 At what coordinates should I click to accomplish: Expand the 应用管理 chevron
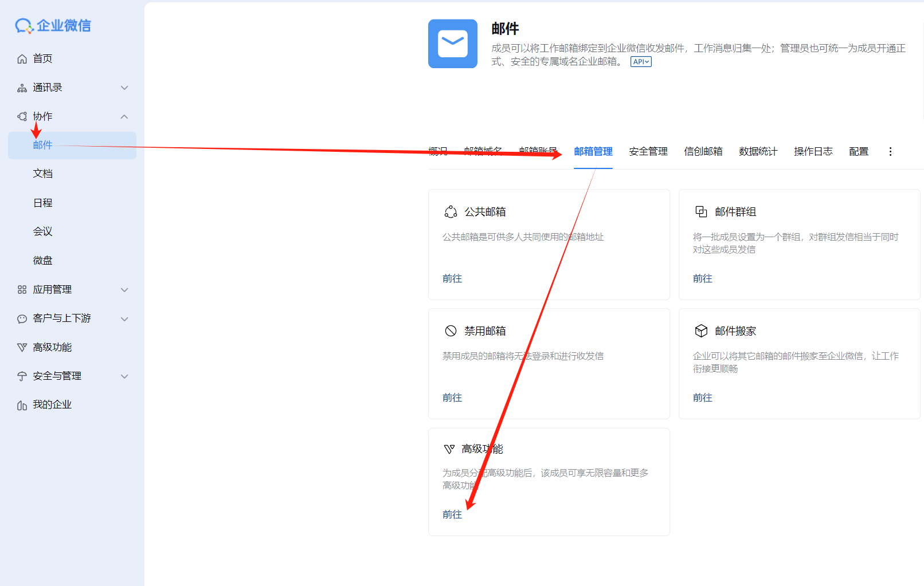tap(124, 290)
